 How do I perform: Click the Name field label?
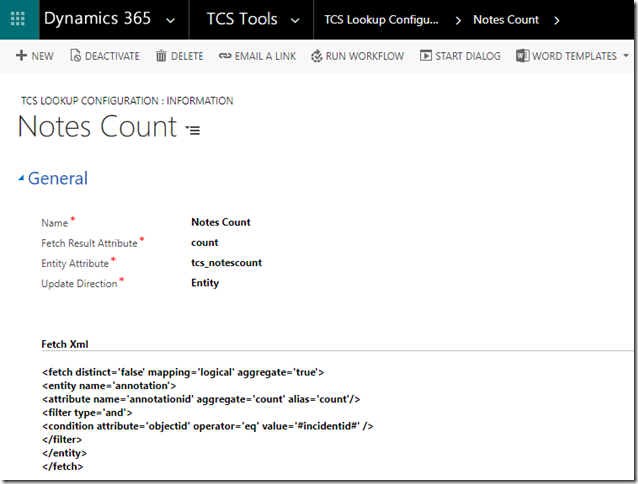tap(55, 223)
